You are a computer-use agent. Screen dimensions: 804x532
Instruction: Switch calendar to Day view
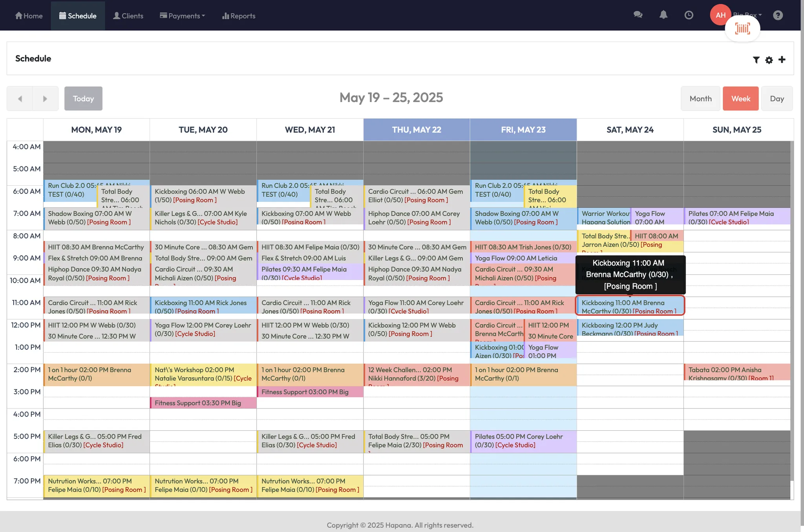click(777, 99)
